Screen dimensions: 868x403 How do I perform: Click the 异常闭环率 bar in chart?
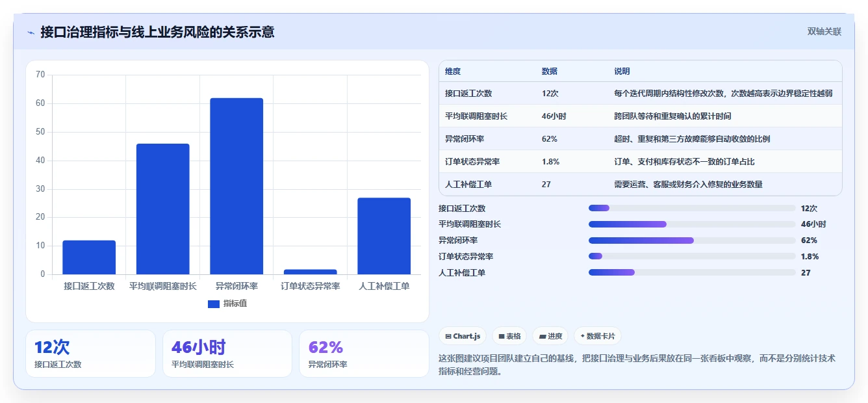(x=236, y=186)
